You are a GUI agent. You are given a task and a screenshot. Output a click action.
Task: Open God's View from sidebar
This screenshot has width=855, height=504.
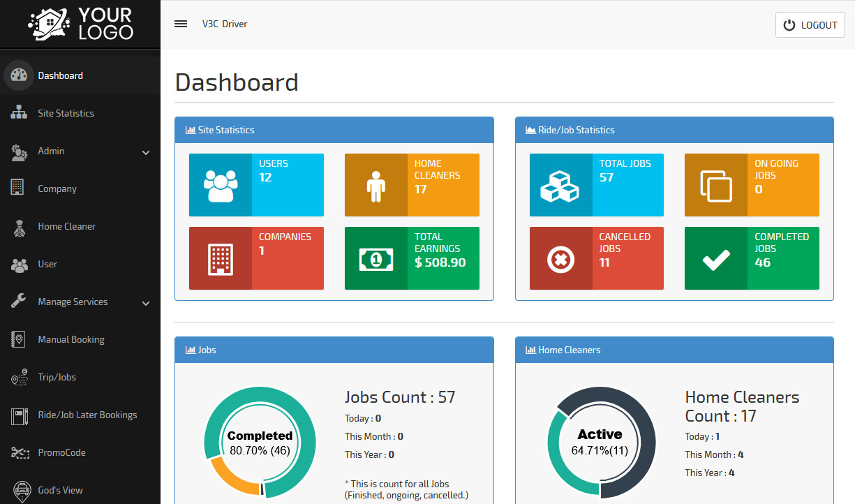(80, 490)
